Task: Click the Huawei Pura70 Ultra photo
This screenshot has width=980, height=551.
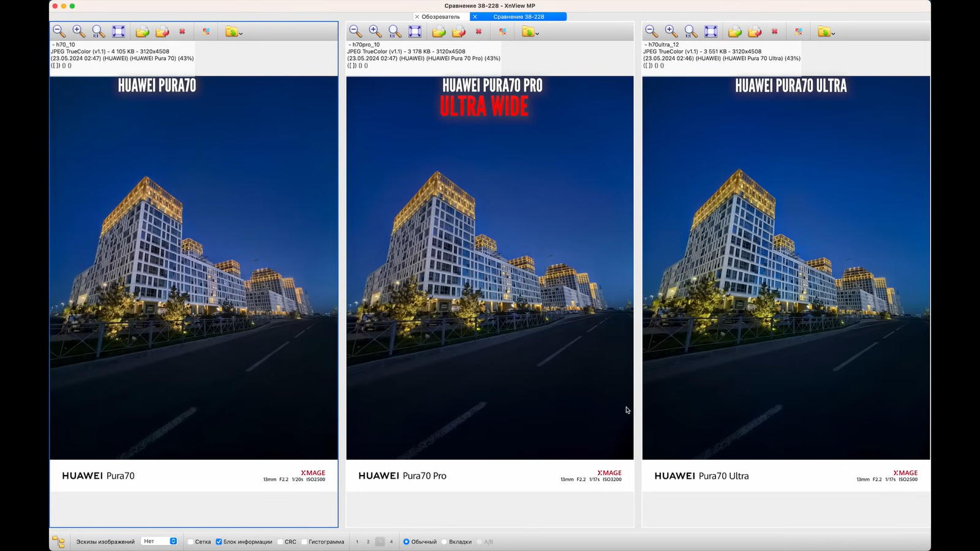Action: click(x=786, y=268)
